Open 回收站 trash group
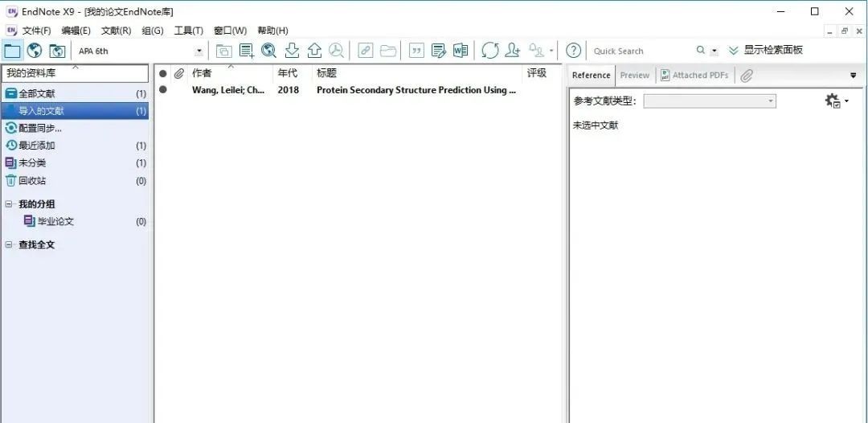868x423 pixels. click(x=76, y=180)
